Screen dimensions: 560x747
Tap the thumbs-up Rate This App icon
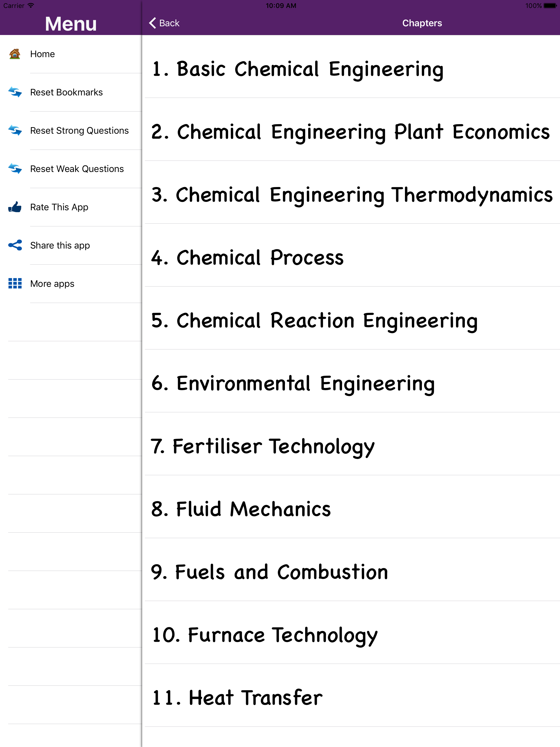click(15, 207)
